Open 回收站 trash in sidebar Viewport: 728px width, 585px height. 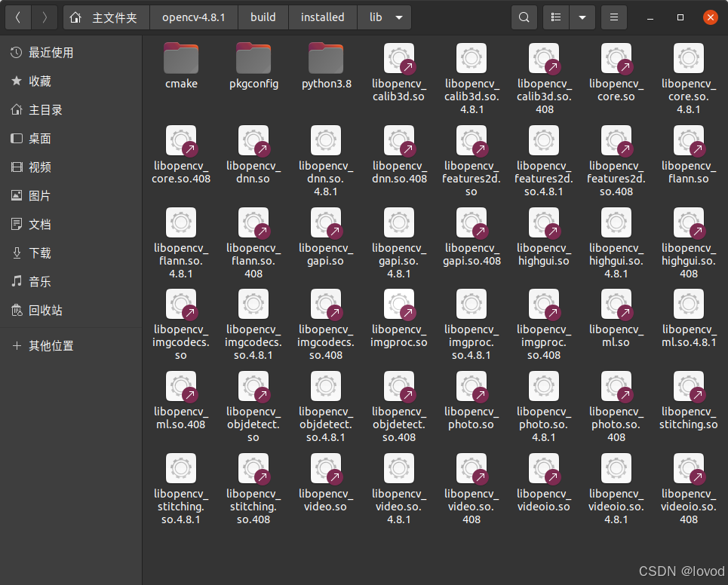71,311
